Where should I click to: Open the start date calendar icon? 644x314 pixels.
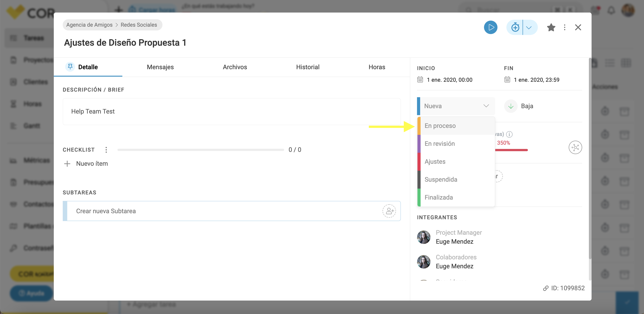(420, 80)
